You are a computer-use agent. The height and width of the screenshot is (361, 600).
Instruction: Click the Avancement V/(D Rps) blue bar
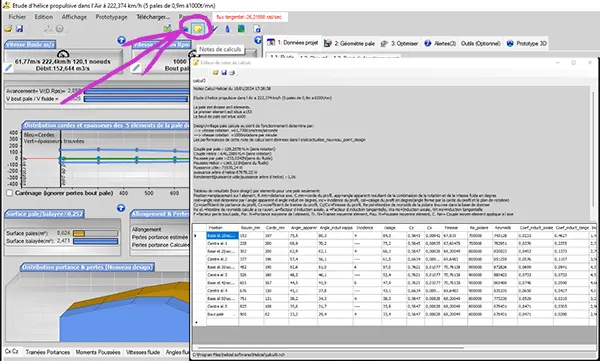136,91
